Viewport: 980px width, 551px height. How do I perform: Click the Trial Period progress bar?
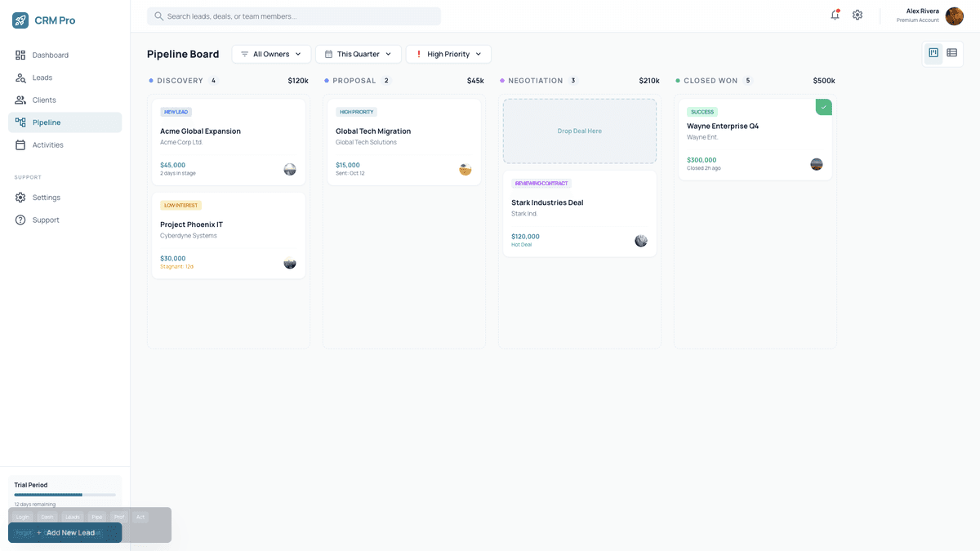coord(65,495)
